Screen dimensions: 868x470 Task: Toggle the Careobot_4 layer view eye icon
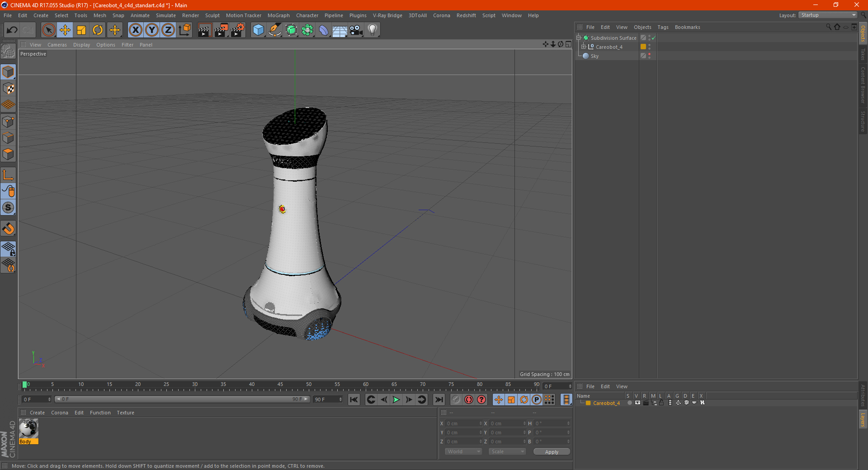pos(637,403)
